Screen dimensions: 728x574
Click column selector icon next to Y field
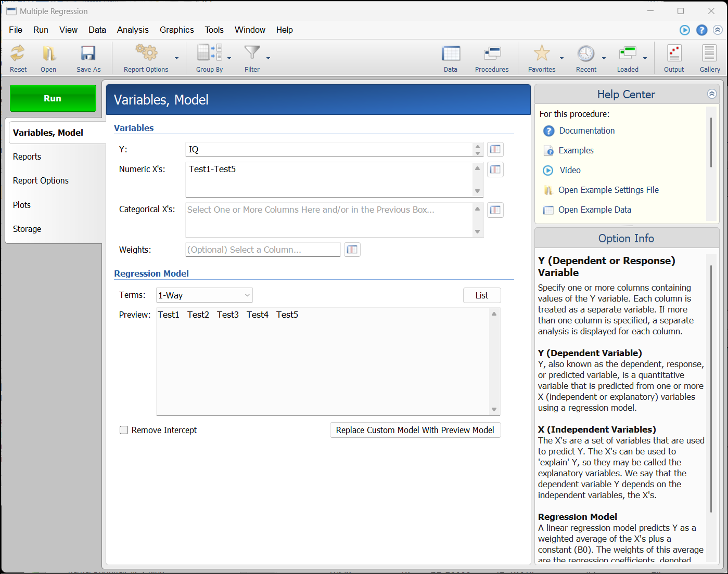click(495, 150)
